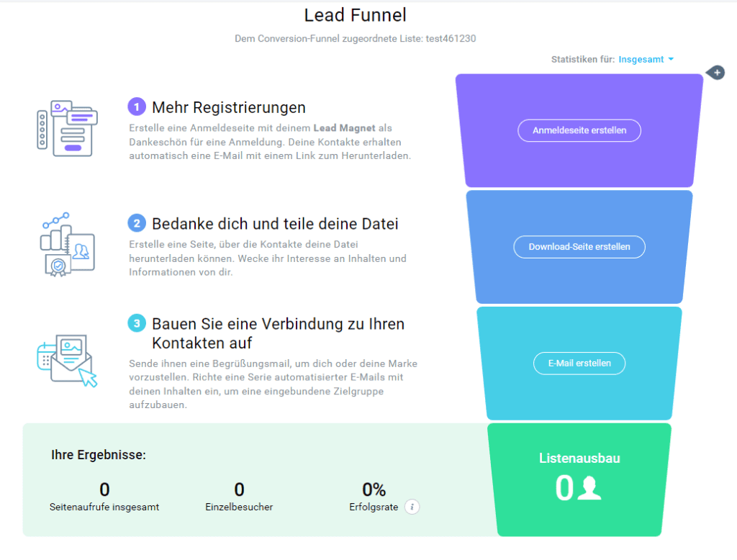The height and width of the screenshot is (560, 737).
Task: Click the 0% success rate value
Action: (374, 489)
